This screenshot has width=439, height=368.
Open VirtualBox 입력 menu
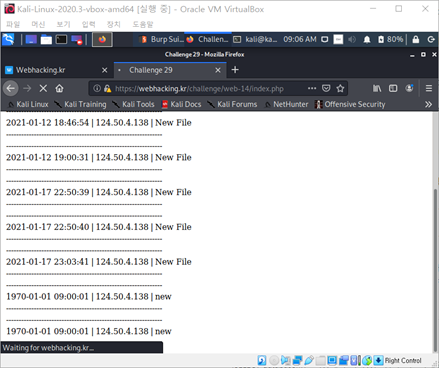(89, 24)
